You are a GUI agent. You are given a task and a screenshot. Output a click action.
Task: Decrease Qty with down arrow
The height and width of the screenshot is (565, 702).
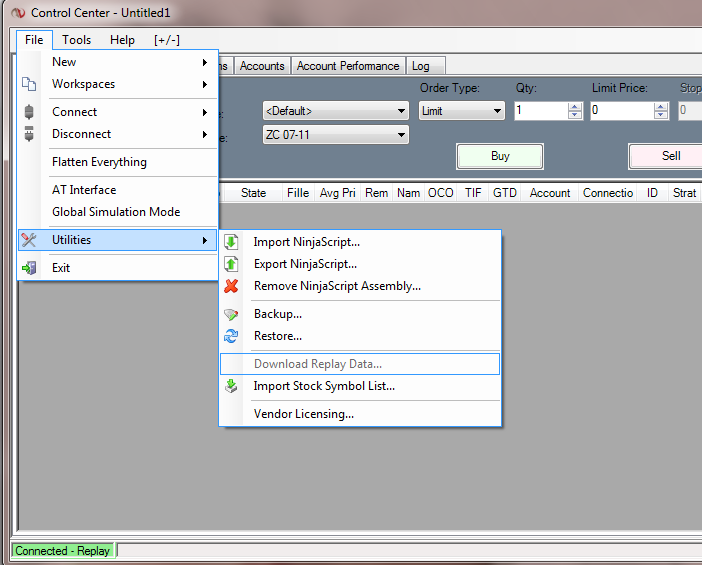coord(574,115)
